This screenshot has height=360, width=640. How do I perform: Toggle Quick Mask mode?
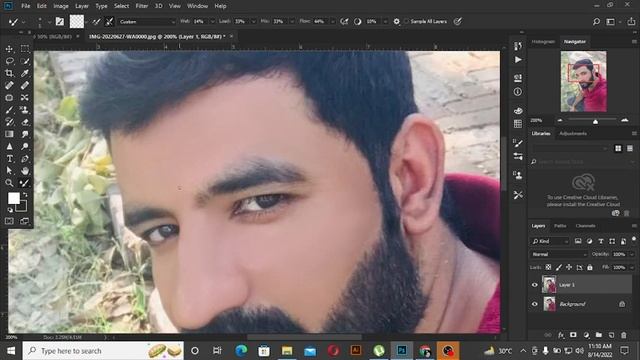[9, 221]
